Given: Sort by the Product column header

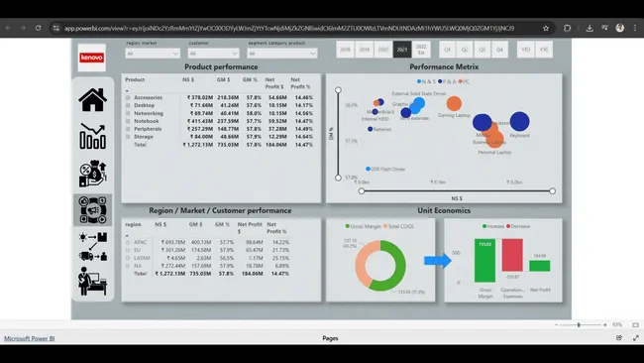Looking at the screenshot, I should coord(135,79).
